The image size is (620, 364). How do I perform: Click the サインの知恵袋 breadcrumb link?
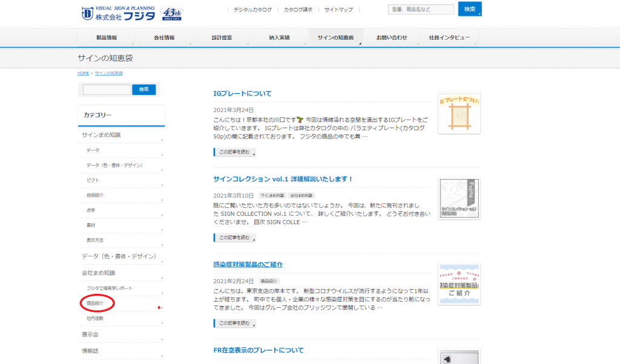click(109, 73)
